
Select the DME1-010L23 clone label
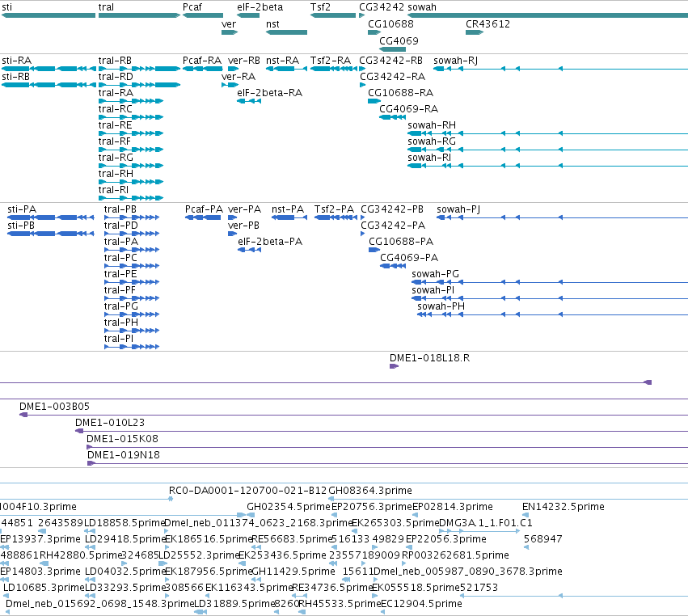click(110, 423)
